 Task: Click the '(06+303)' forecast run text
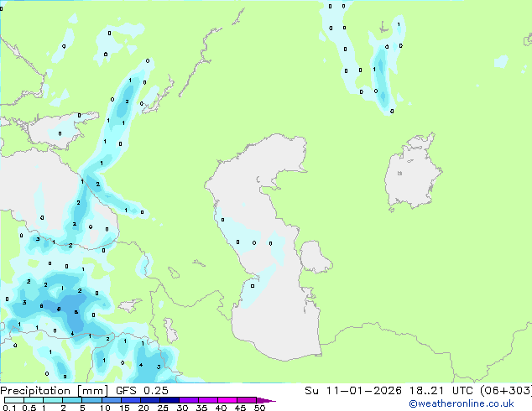[506, 391]
